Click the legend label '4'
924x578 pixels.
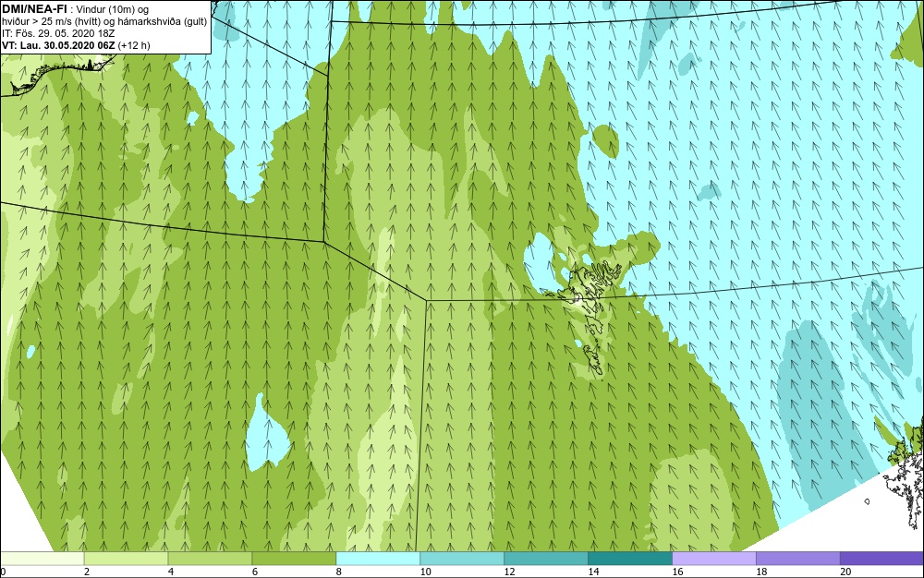click(x=171, y=572)
